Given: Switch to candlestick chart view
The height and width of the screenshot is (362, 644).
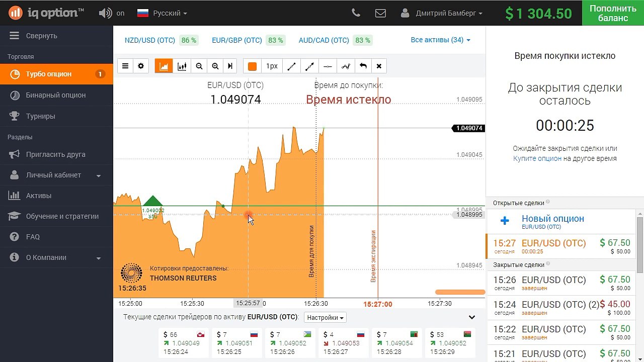Looking at the screenshot, I should click(x=182, y=66).
